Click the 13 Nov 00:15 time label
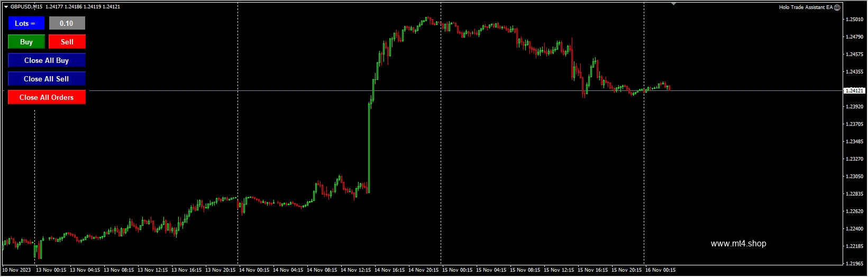This screenshot has width=868, height=277. [x=51, y=270]
